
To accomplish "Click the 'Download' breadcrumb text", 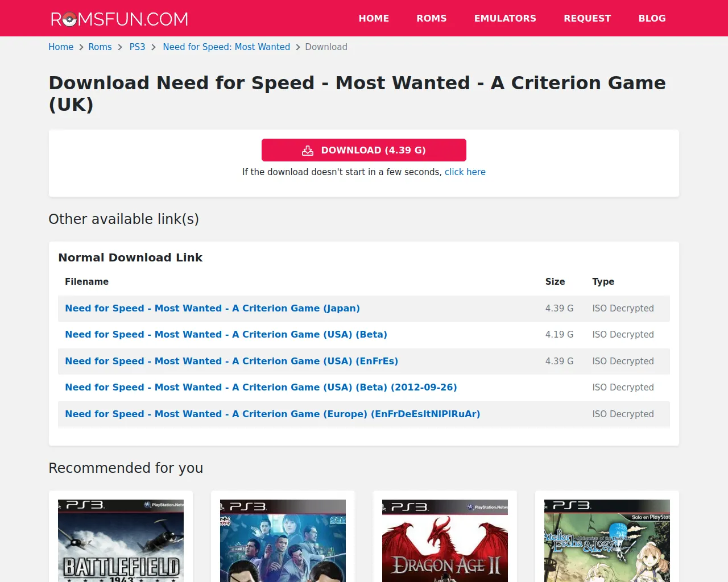I will pyautogui.click(x=326, y=47).
